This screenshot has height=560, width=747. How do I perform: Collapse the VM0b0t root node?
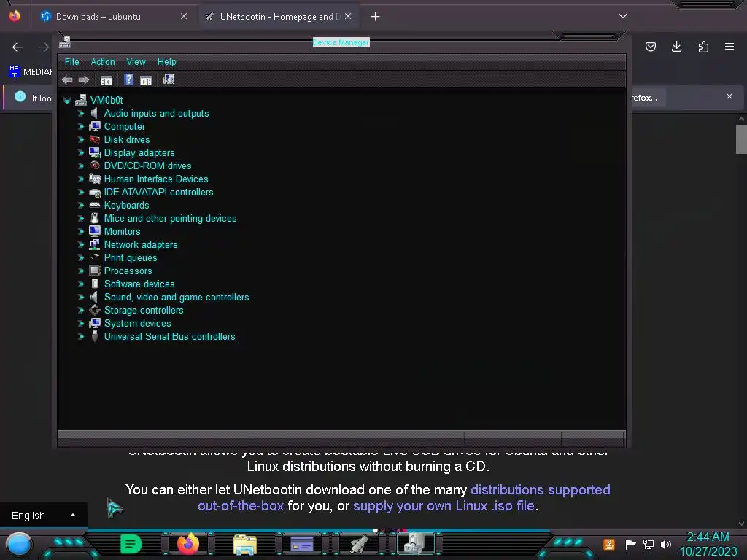(x=66, y=101)
